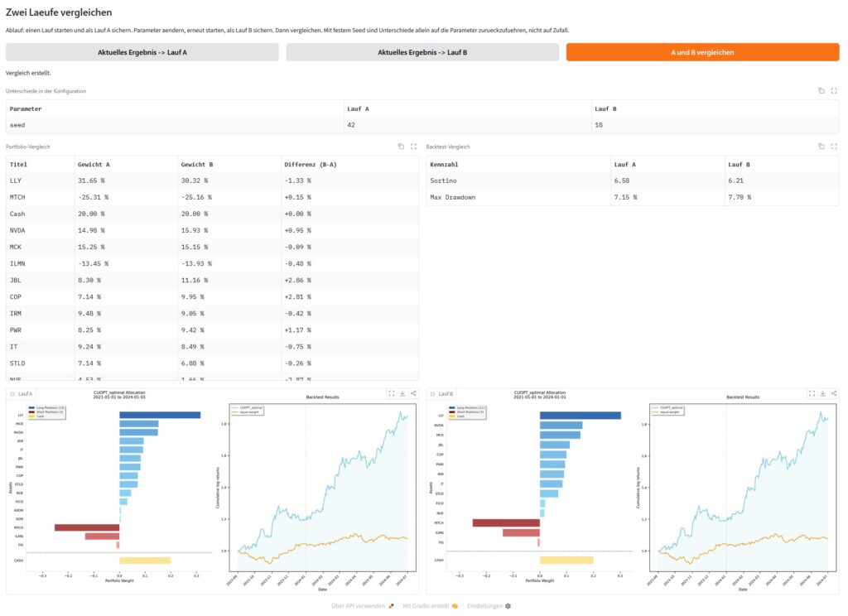Screen dimensions: 848x616
Task: Select seed value 18 under Lauf B
Action: (x=715, y=125)
